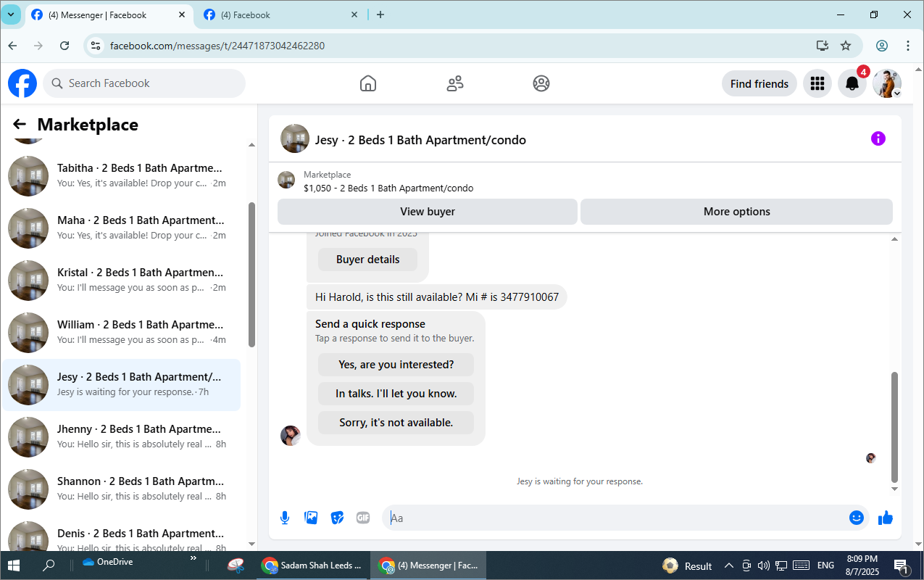Screen dimensions: 924x580
Task: Reload the page in the browser
Action: [64, 46]
